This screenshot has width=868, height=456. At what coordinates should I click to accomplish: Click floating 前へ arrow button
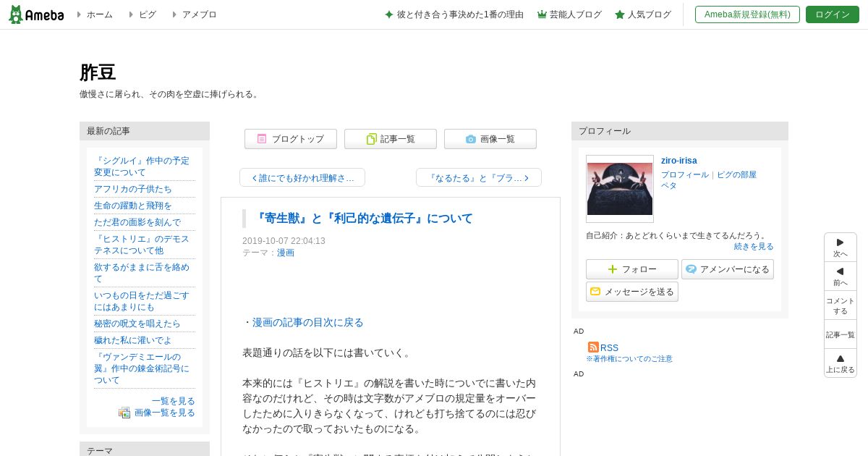coord(841,276)
